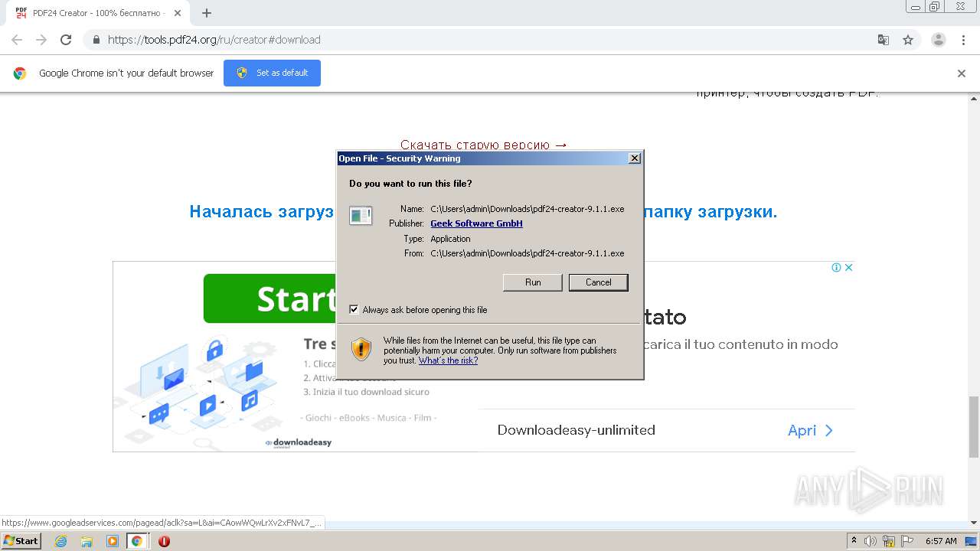Open the What's the risk? link

pos(448,360)
